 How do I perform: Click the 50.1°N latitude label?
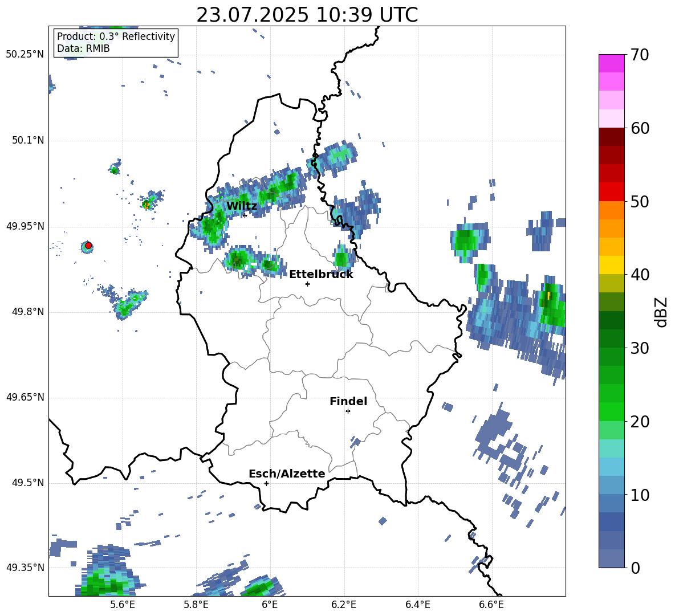27,140
